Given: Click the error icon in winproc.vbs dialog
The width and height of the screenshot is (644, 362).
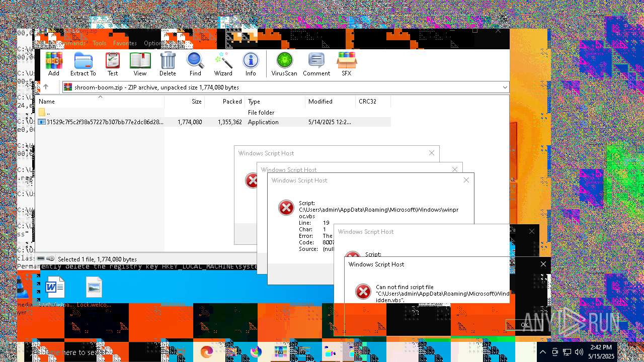Looking at the screenshot, I should pyautogui.click(x=286, y=207).
